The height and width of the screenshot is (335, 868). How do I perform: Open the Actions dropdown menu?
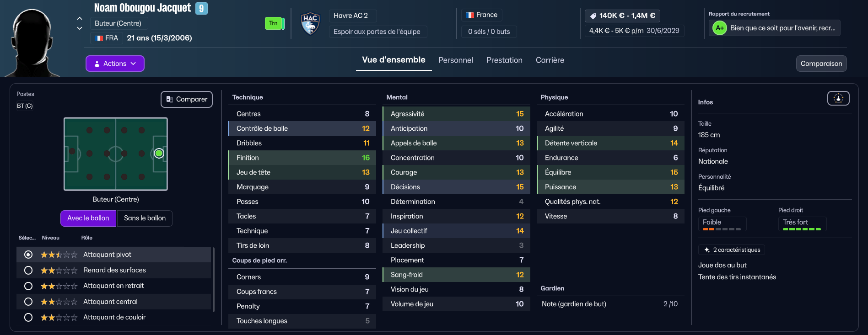click(115, 64)
